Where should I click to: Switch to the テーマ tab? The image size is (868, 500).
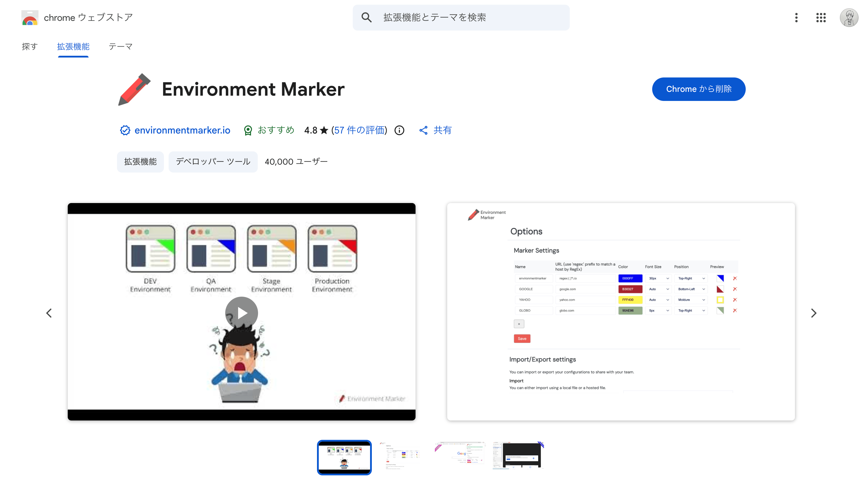(x=121, y=46)
